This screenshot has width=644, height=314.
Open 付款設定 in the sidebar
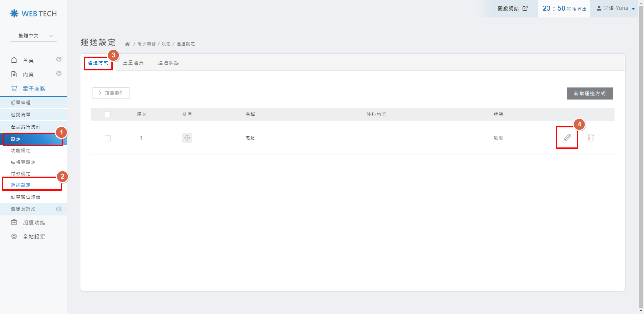click(x=21, y=174)
